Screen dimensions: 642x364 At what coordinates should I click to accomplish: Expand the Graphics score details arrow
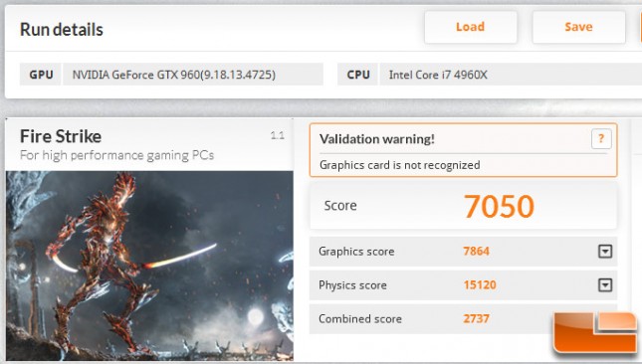(605, 251)
